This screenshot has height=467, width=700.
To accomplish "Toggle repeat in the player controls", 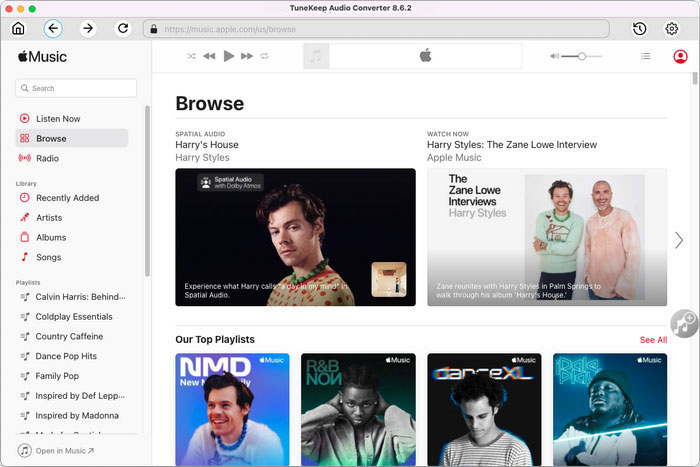I will click(x=264, y=56).
